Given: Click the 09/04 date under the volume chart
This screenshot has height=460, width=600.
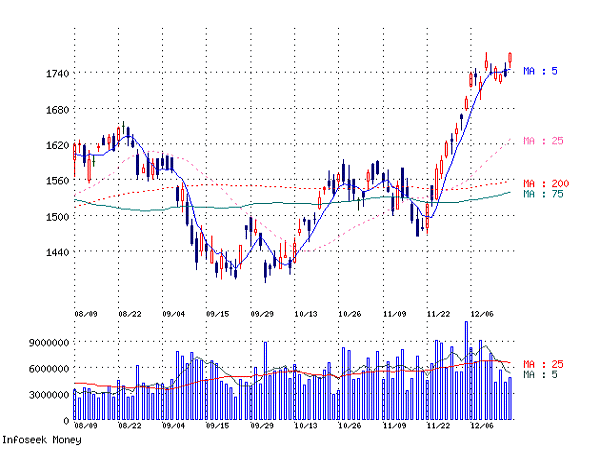Looking at the screenshot, I should tap(174, 426).
